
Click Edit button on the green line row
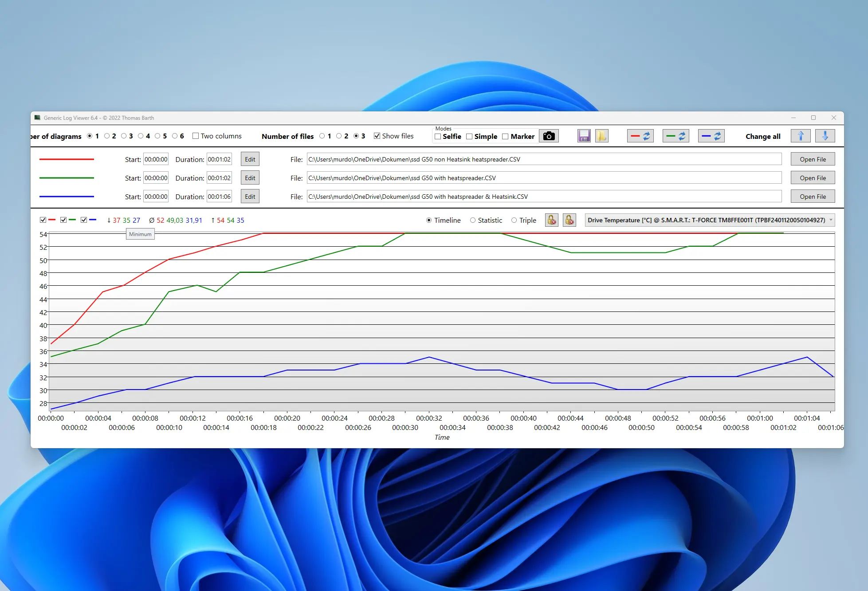pyautogui.click(x=250, y=178)
